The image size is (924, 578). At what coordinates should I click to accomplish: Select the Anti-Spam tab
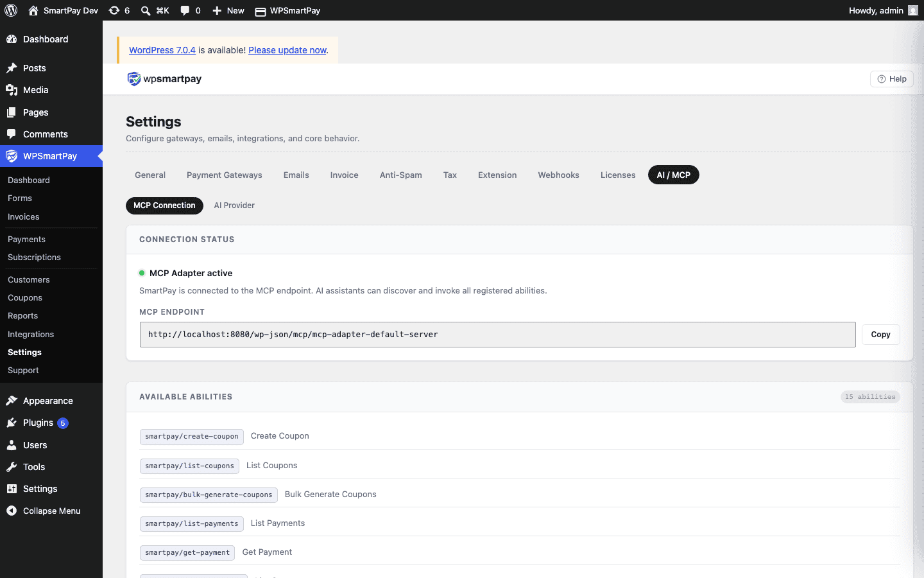(x=401, y=175)
